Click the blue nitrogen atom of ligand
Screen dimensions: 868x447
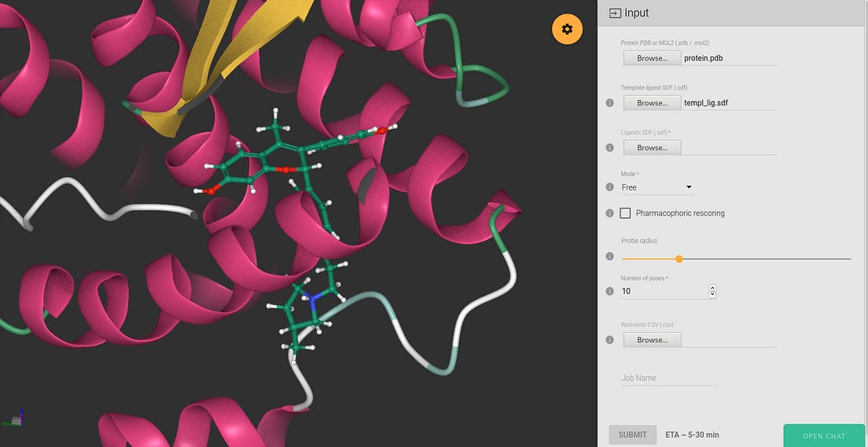tap(314, 299)
